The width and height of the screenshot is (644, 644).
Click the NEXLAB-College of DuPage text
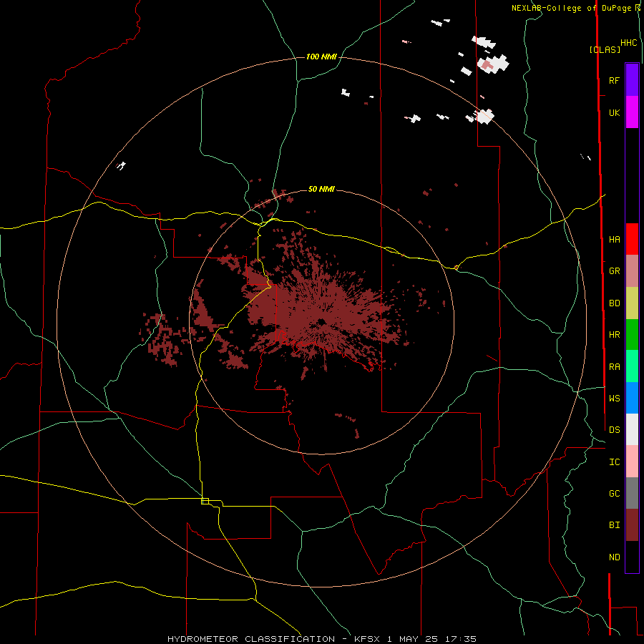571,8
